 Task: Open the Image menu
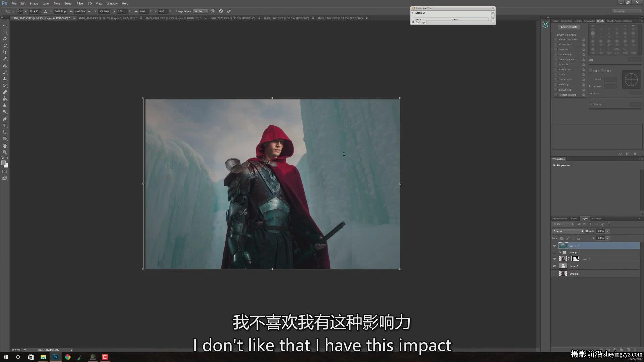coord(34,3)
